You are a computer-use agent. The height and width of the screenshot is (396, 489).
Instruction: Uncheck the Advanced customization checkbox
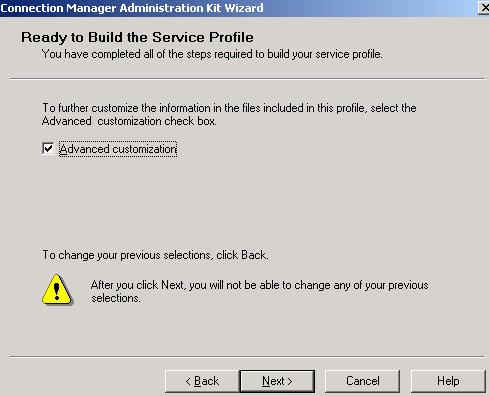[48, 148]
